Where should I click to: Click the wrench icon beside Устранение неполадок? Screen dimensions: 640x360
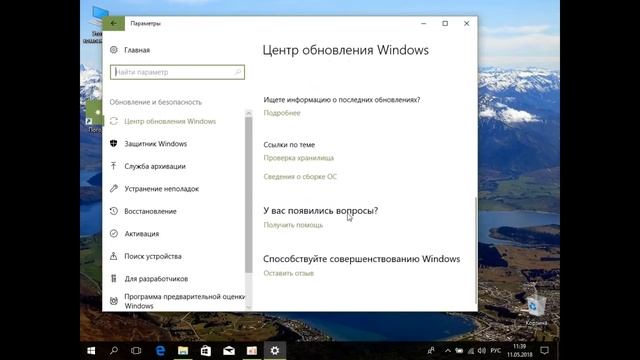click(x=113, y=189)
